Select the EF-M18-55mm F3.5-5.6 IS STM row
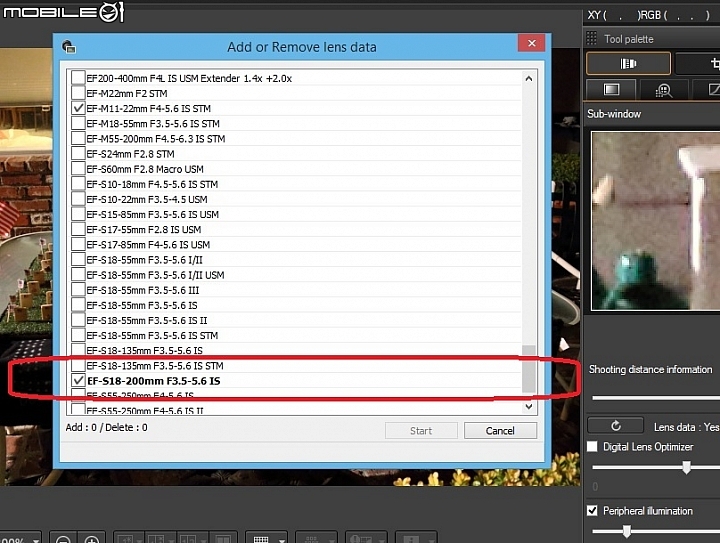Screen dimensions: 720x543 coord(296,123)
